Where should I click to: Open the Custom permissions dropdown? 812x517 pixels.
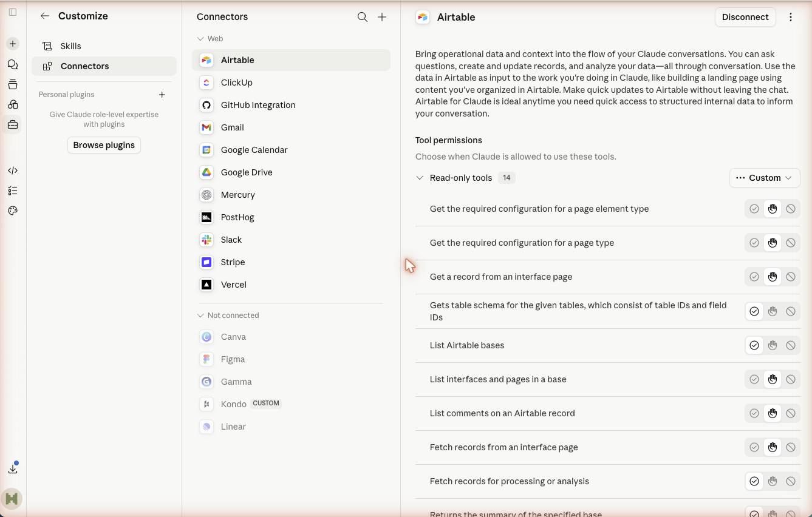[765, 178]
